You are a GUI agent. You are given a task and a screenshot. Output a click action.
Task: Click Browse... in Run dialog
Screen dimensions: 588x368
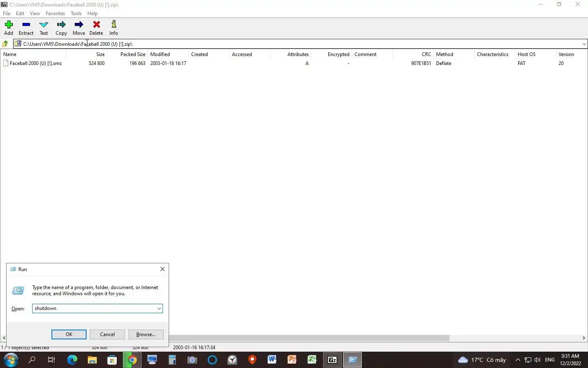(x=146, y=334)
